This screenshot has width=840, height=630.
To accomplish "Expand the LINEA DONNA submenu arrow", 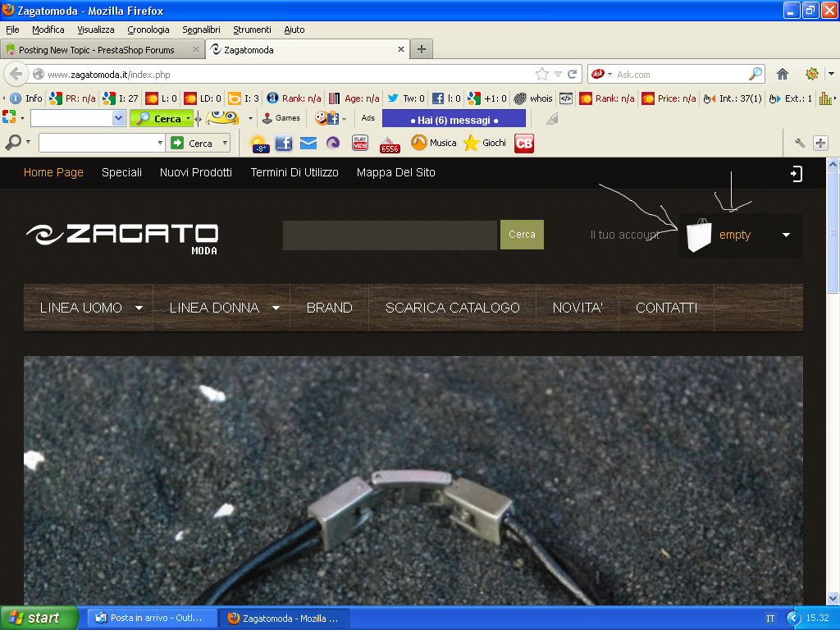I will click(x=276, y=308).
